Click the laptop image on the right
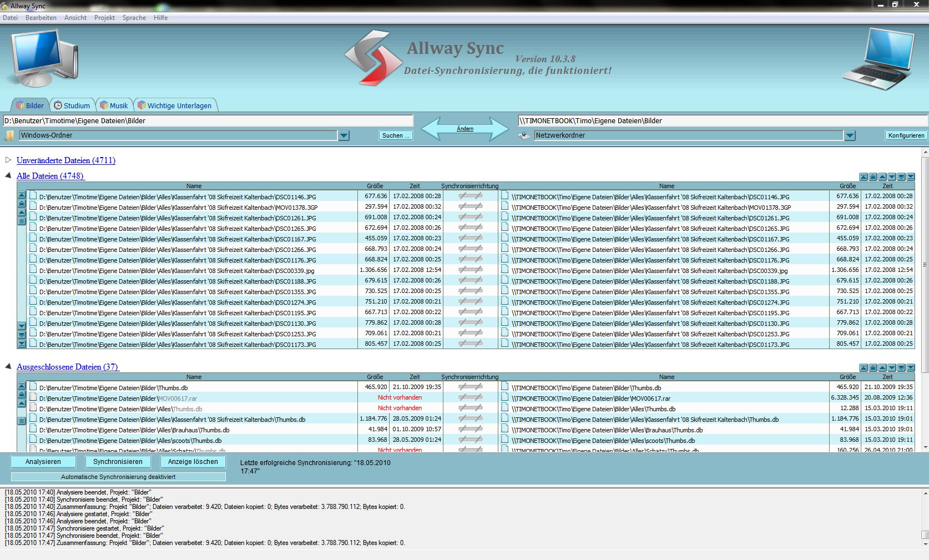The width and height of the screenshot is (929, 560). (878, 59)
